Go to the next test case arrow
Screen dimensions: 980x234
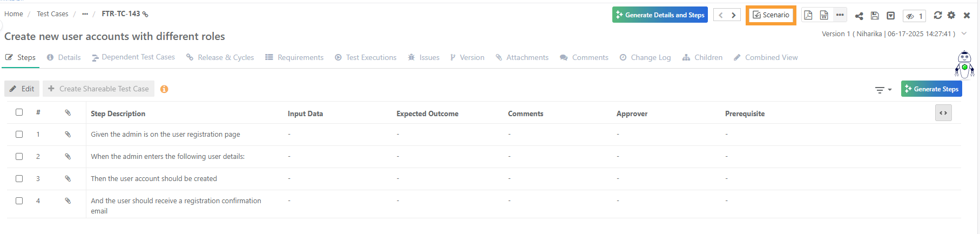coord(733,15)
